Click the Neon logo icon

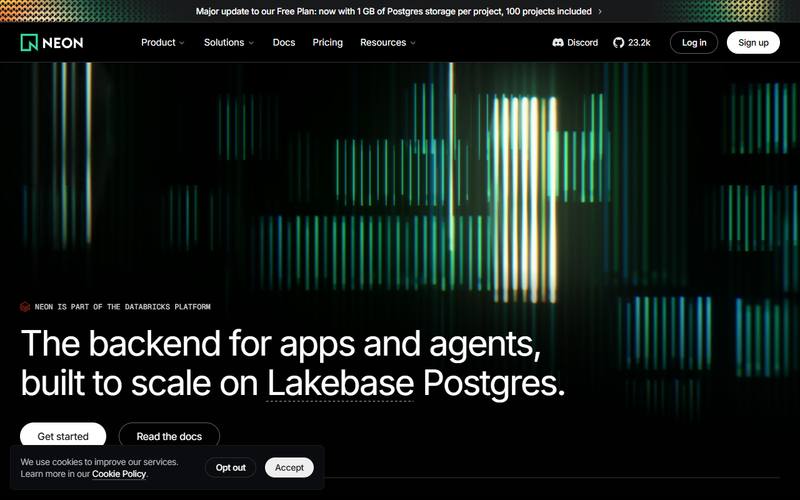(x=29, y=42)
